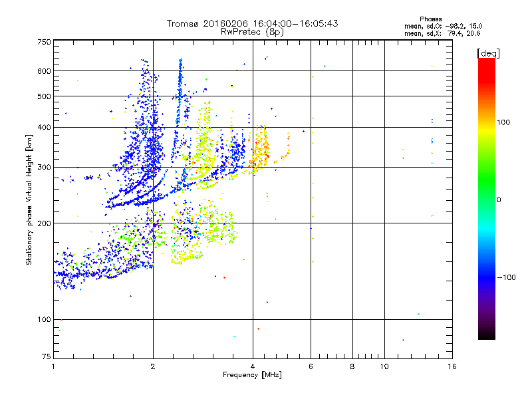This screenshot has width=532, height=399.
Task: Click the 'Frequency [MHz]' axis label
Action: tap(252, 375)
